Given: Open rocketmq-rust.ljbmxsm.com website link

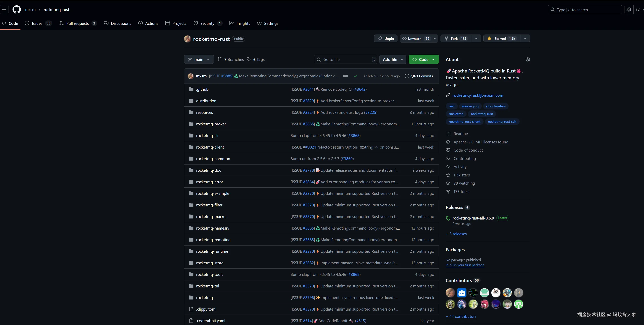Looking at the screenshot, I should click(x=478, y=95).
